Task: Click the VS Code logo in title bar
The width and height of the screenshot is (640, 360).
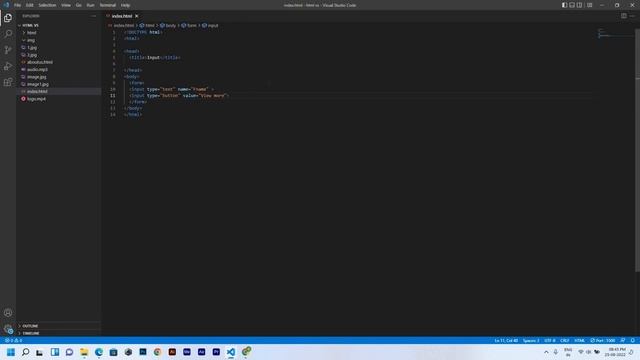Action: click(6, 5)
